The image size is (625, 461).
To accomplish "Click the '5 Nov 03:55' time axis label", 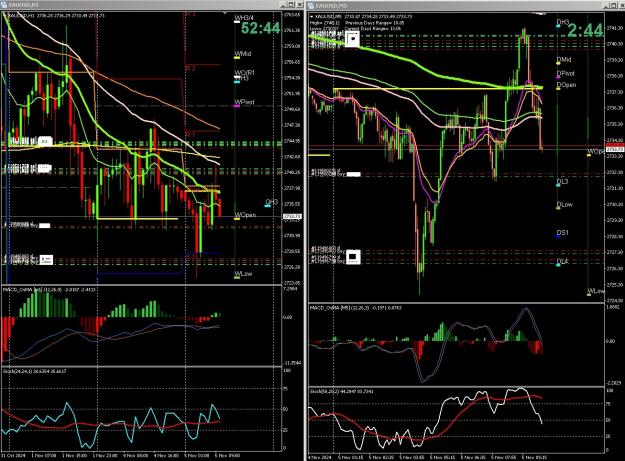I will (x=412, y=457).
